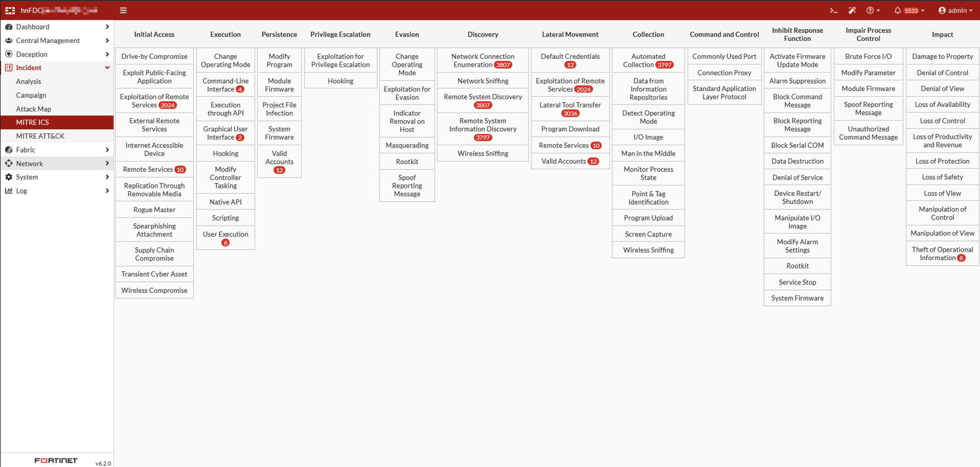Click the magic wand wizard icon
This screenshot has height=467, width=980.
pos(852,10)
